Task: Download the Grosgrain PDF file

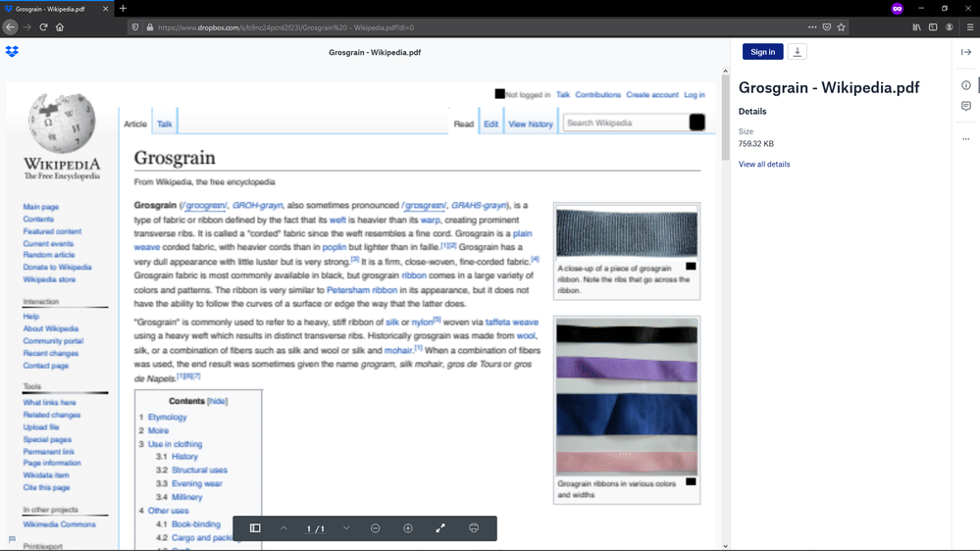Action: coord(798,52)
